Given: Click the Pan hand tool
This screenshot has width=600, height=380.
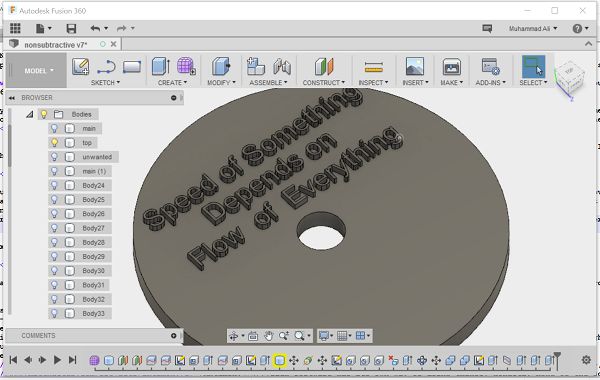Looking at the screenshot, I should 268,336.
